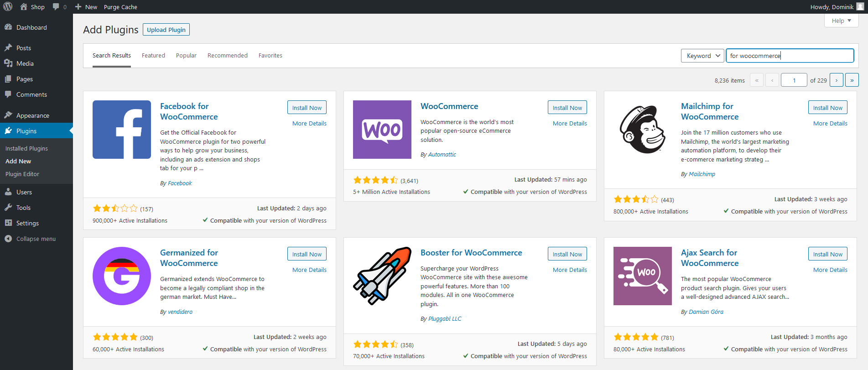The width and height of the screenshot is (868, 370).
Task: Switch to the Featured tab
Action: (153, 56)
